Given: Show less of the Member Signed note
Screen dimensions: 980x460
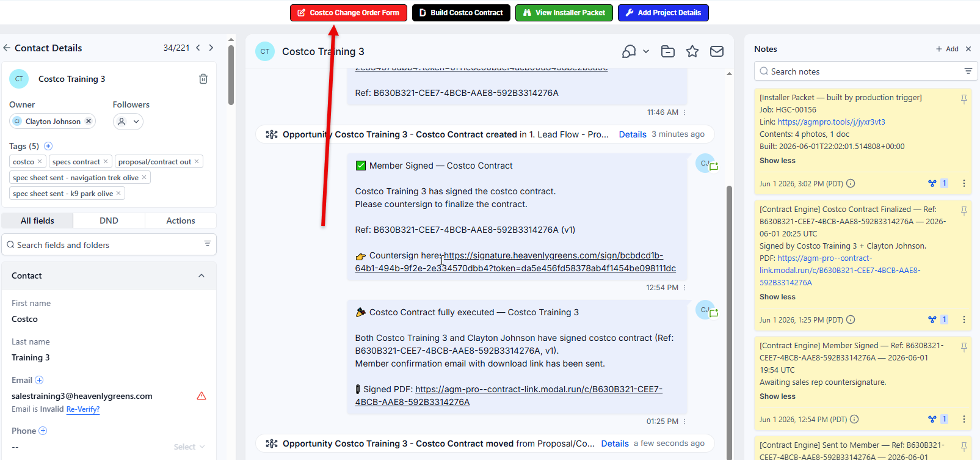Looking at the screenshot, I should point(777,396).
